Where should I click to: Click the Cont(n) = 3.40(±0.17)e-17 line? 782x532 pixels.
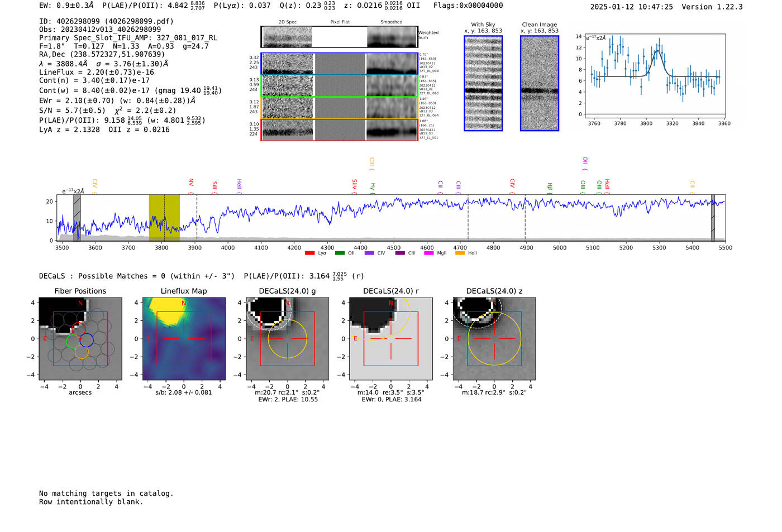point(94,80)
